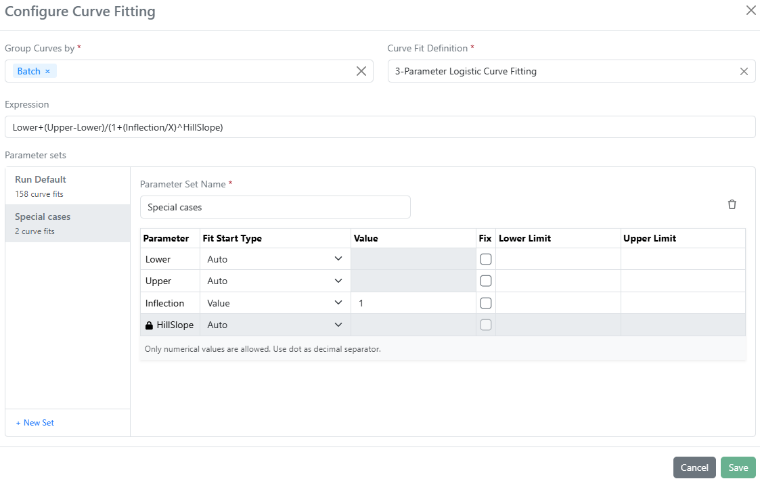Click the Inflection parameter name cell
Screen dimensions: 760x481
pyautogui.click(x=170, y=303)
